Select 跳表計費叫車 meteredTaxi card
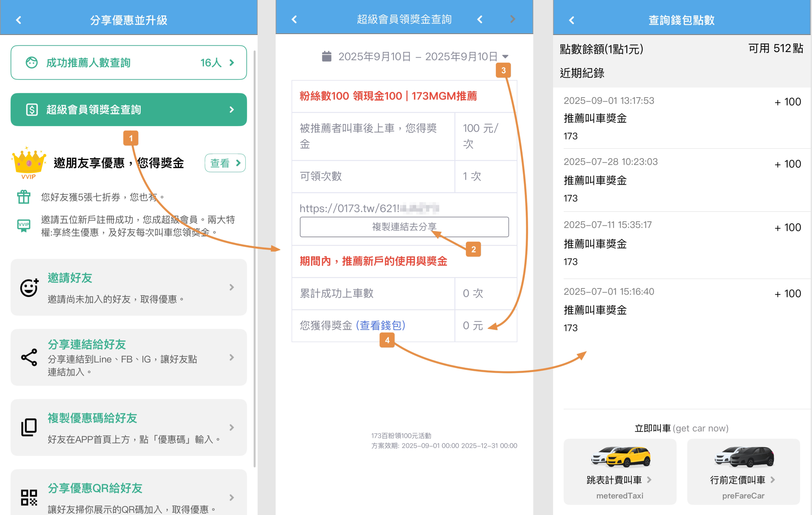812x515 pixels. [x=619, y=472]
